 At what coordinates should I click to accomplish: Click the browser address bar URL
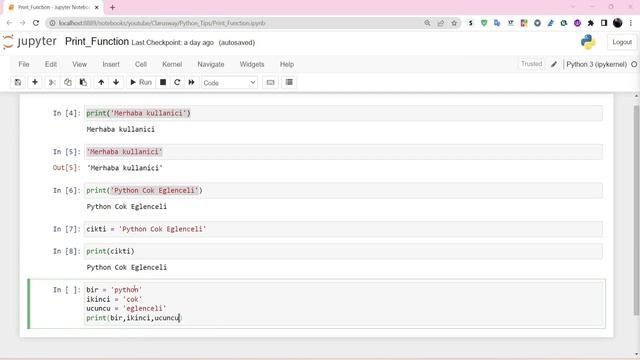click(162, 23)
